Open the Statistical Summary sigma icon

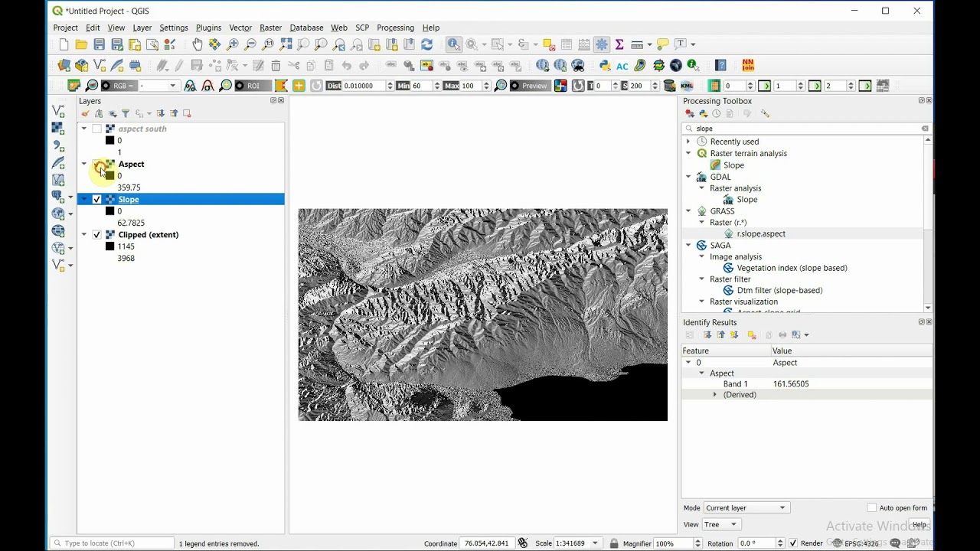click(619, 44)
